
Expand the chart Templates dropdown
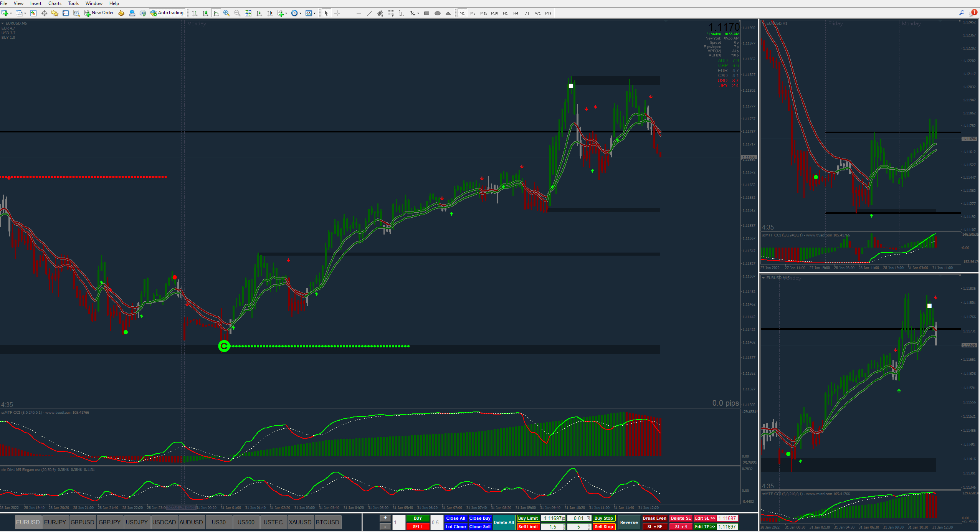pyautogui.click(x=315, y=13)
